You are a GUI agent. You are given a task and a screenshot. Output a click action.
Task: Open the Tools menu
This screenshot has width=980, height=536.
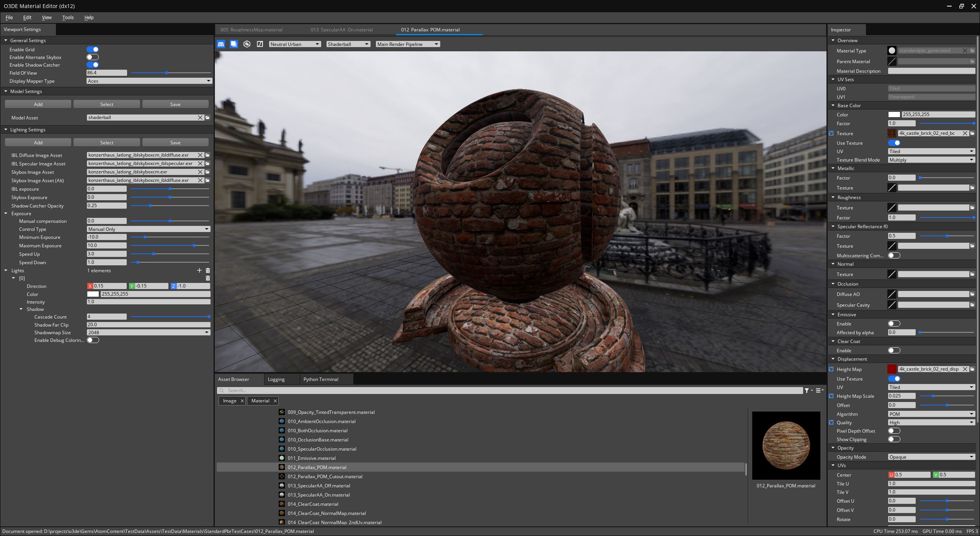(x=68, y=17)
